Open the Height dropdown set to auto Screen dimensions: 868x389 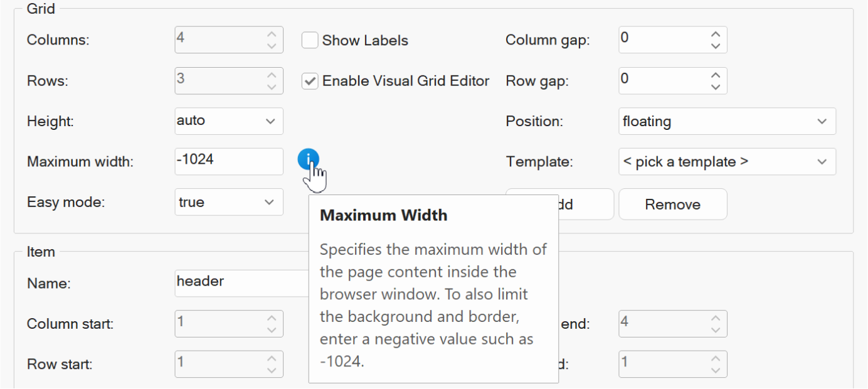tap(229, 121)
